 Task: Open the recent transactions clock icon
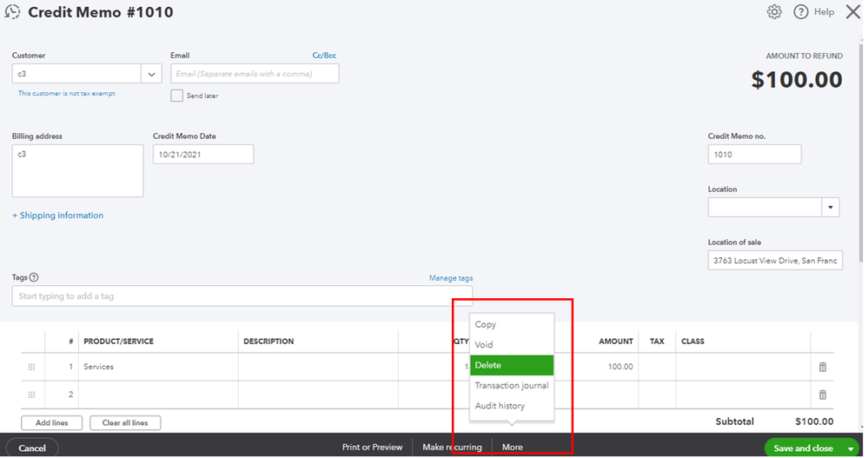[12, 11]
